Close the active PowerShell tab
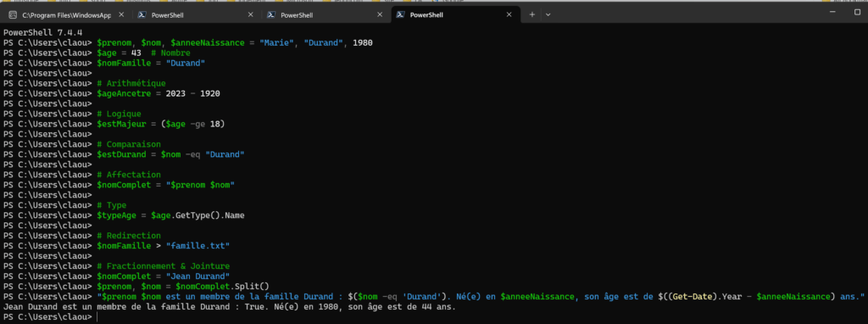Screen dimensions: 868x324 509,15
